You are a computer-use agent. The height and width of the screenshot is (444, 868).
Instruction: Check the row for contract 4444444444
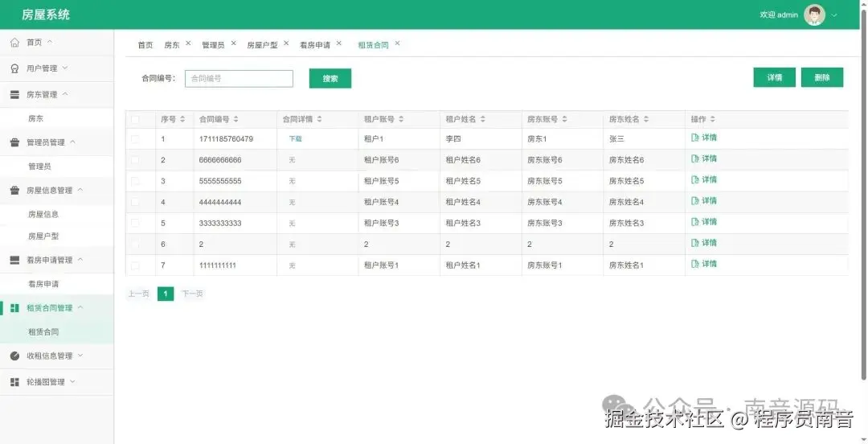[x=135, y=203]
